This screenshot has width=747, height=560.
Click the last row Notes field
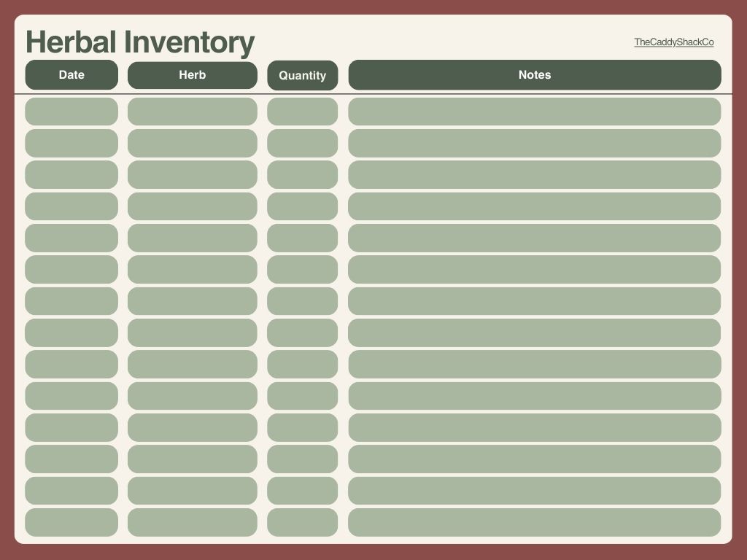[x=535, y=522]
